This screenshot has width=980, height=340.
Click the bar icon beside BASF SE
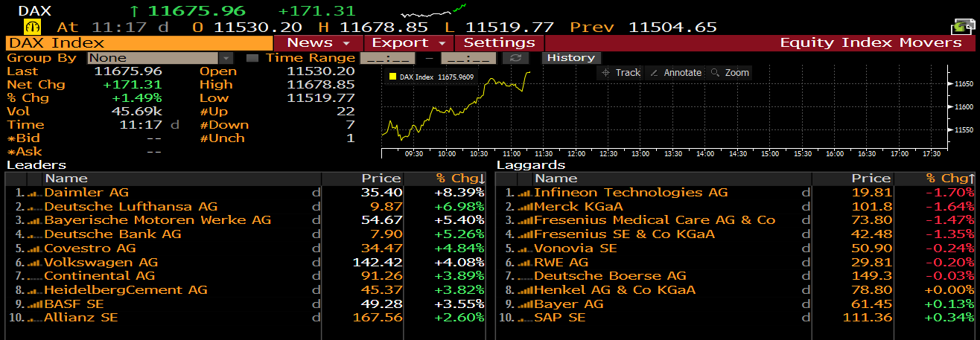[x=35, y=304]
